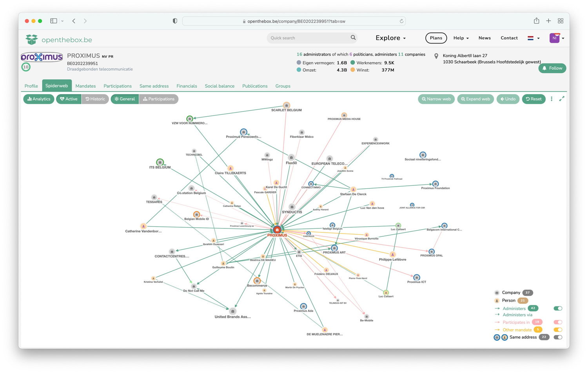
Task: Click the Analytics button
Action: pos(39,99)
